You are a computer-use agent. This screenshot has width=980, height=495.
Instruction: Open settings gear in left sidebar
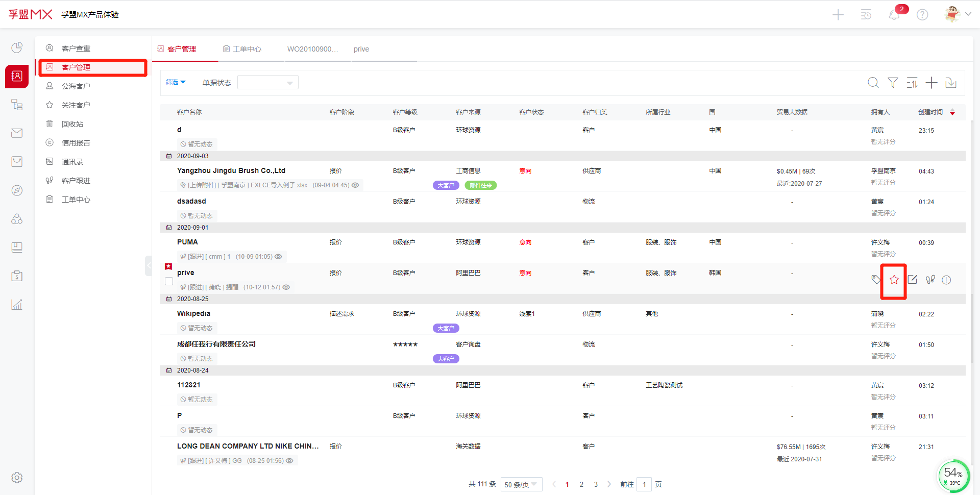[17, 478]
